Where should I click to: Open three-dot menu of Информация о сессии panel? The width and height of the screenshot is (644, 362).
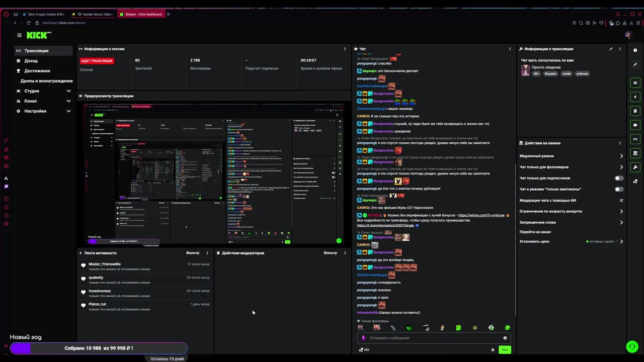tap(345, 49)
